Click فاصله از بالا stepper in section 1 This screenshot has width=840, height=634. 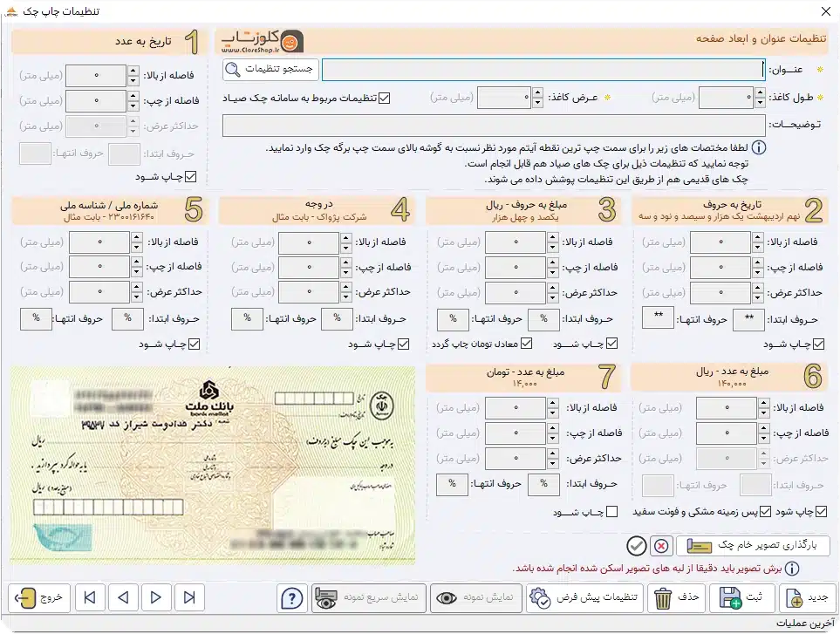point(133,76)
